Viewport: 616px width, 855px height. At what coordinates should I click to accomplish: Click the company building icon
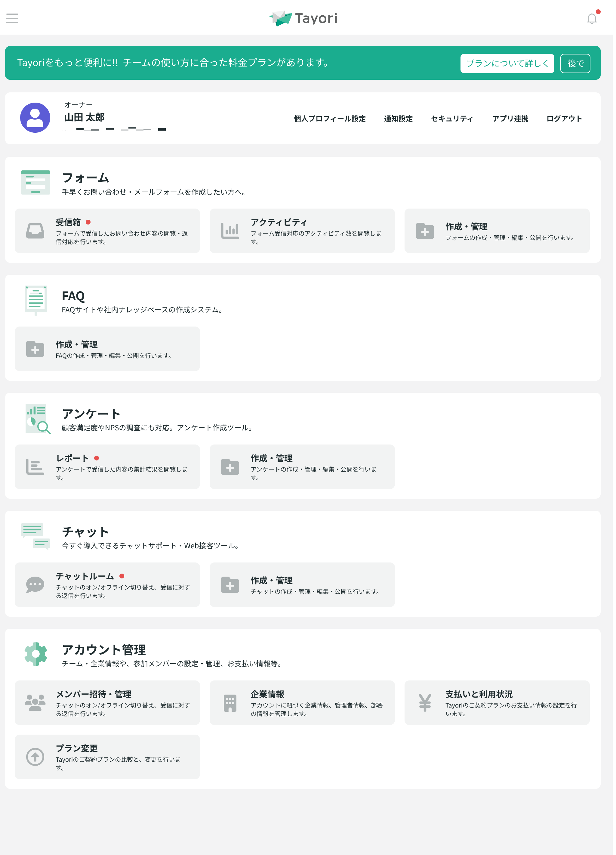pos(231,705)
